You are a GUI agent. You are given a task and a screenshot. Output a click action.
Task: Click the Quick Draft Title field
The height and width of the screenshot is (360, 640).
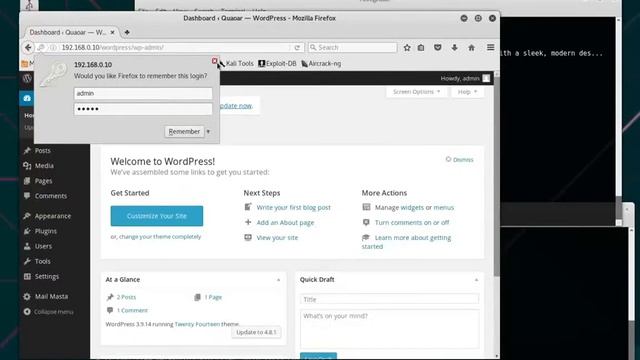(389, 299)
